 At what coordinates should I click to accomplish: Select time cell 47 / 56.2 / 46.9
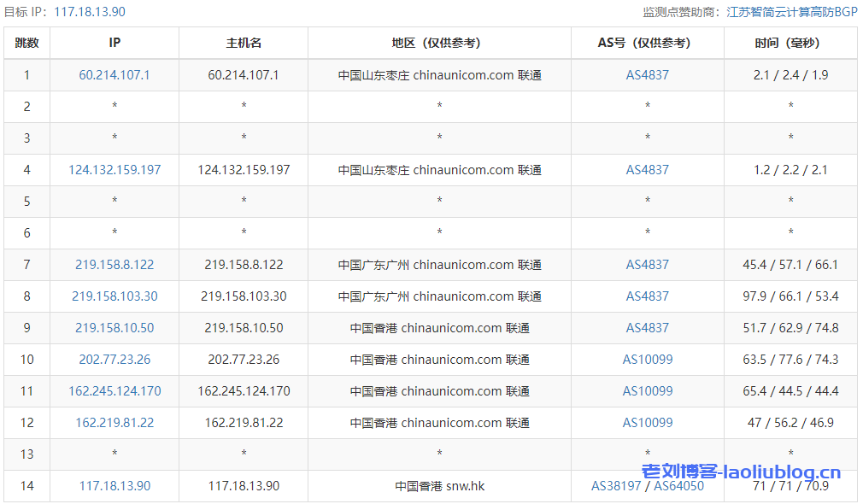pos(790,423)
